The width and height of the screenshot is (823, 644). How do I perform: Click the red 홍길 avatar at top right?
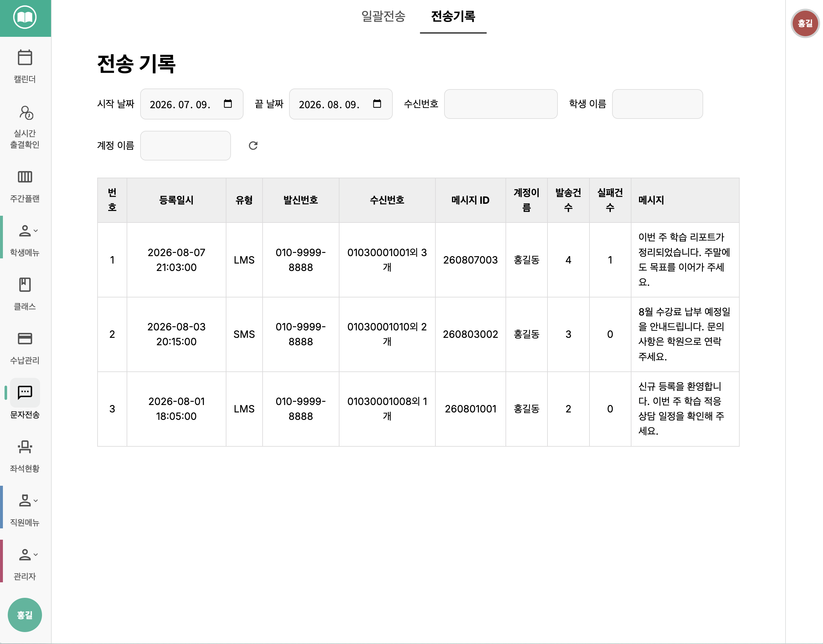pyautogui.click(x=805, y=23)
